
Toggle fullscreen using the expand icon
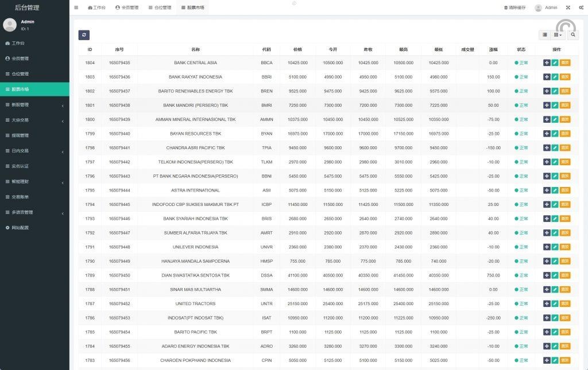pyautogui.click(x=568, y=7)
